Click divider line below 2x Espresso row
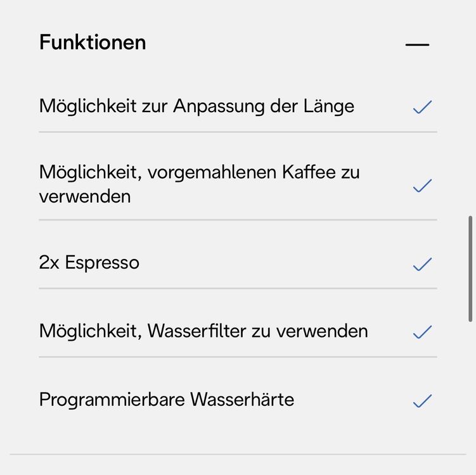This screenshot has height=475, width=476. [x=238, y=288]
